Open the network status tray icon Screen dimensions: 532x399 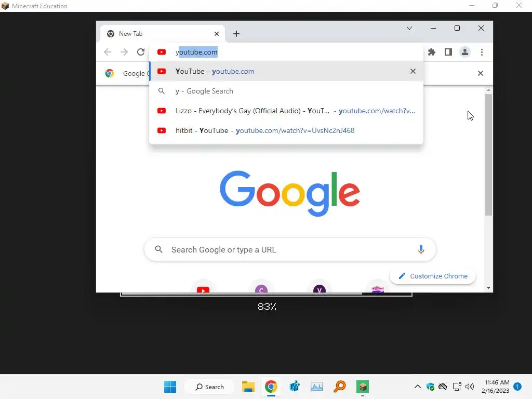click(x=457, y=387)
